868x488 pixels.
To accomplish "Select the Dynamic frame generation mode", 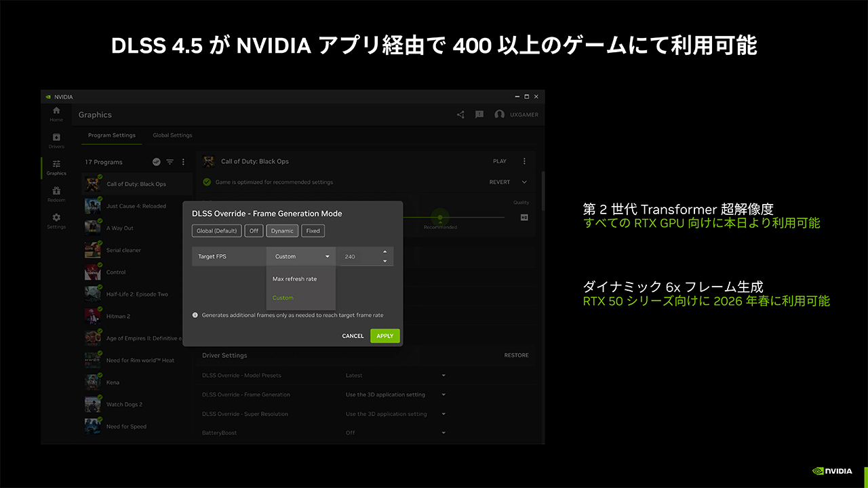I will pos(282,230).
